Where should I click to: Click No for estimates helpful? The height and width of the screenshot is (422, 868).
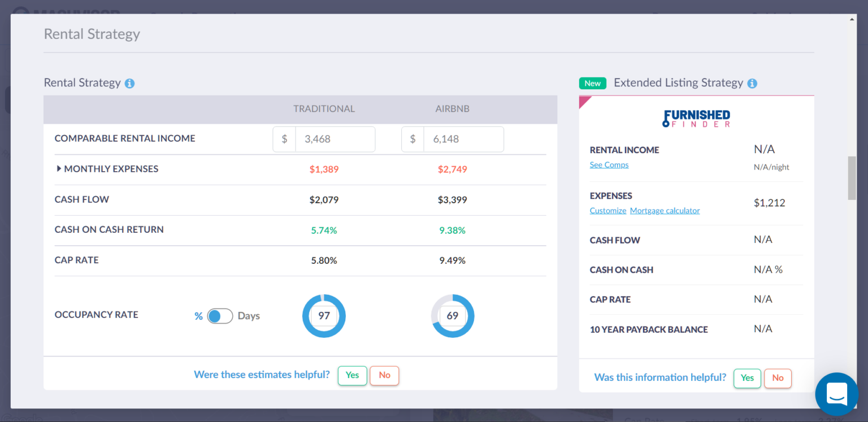[384, 375]
